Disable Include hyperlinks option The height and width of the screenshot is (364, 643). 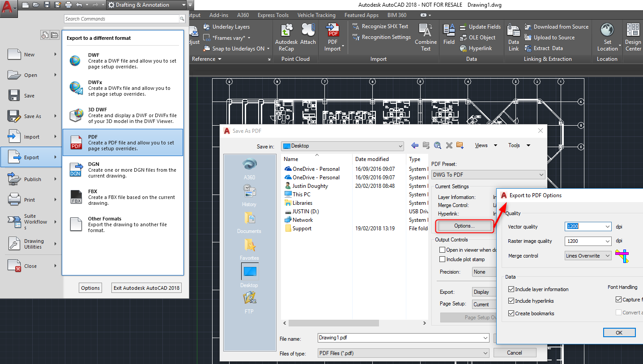tap(511, 301)
